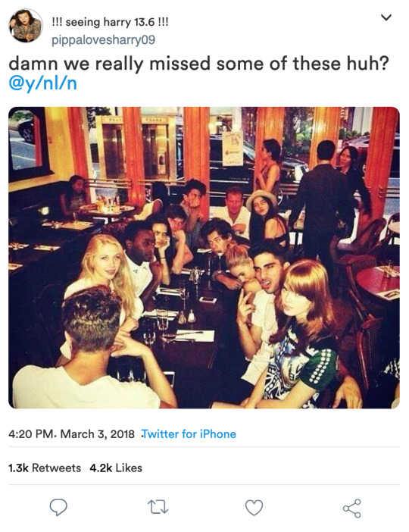Image resolution: width=409 pixels, height=532 pixels.
Task: Open the share icon options
Action: click(351, 509)
